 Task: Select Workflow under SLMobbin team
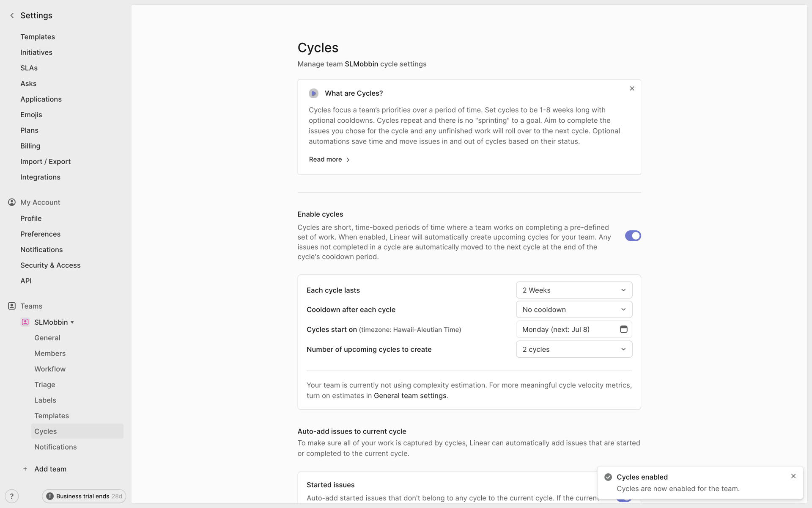50,369
